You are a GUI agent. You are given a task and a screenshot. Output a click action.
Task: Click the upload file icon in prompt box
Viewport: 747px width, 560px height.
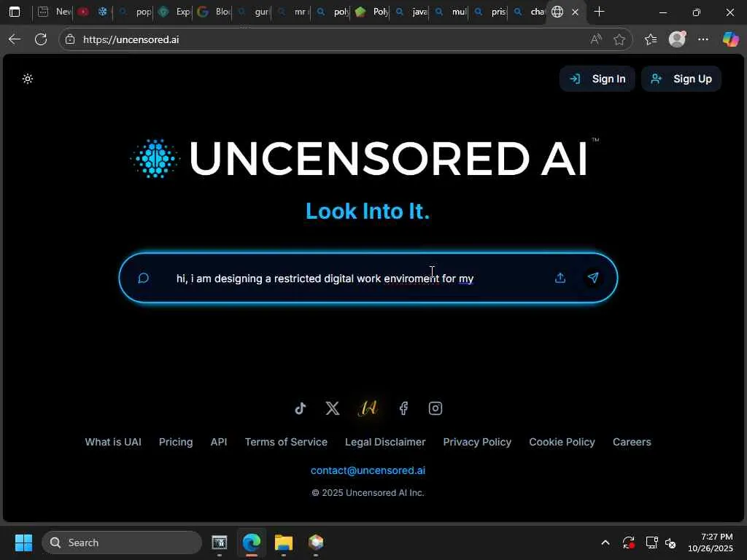point(560,278)
